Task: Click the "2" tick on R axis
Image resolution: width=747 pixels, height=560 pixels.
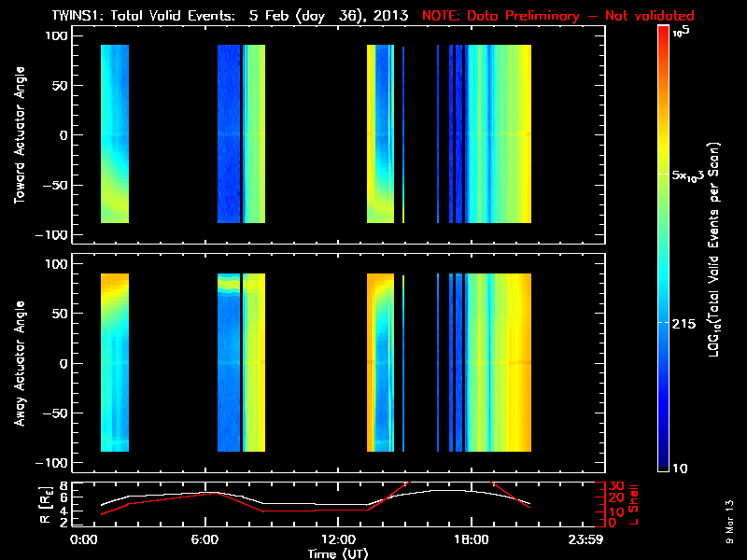Action: 63,523
